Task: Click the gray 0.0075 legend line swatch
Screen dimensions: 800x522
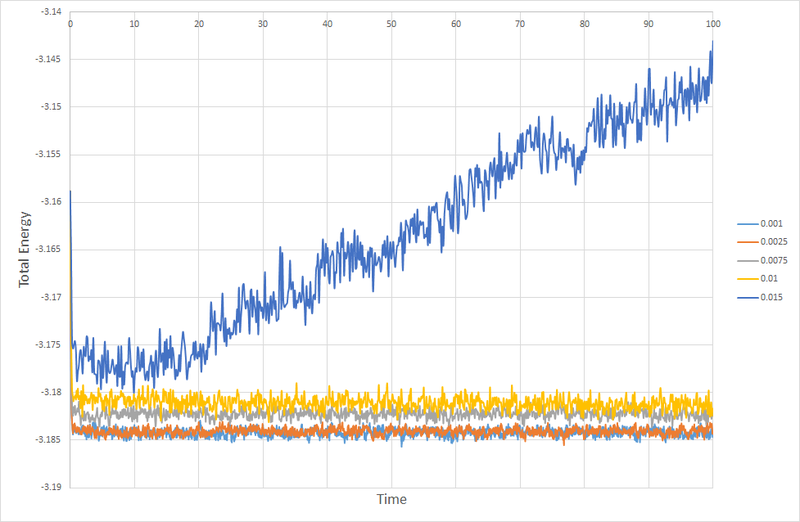Action: point(747,261)
